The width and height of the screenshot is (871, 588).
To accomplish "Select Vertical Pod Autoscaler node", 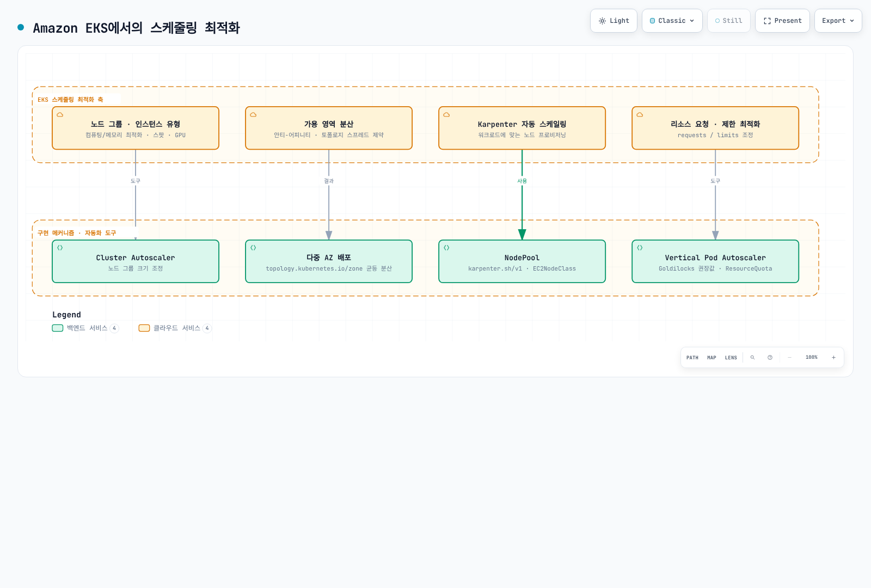I will [715, 261].
